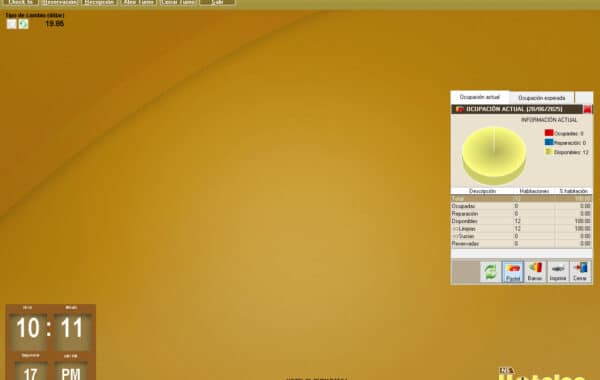Click the Cerrar Turno button
Image resolution: width=600 pixels, height=380 pixels.
pos(178,2)
